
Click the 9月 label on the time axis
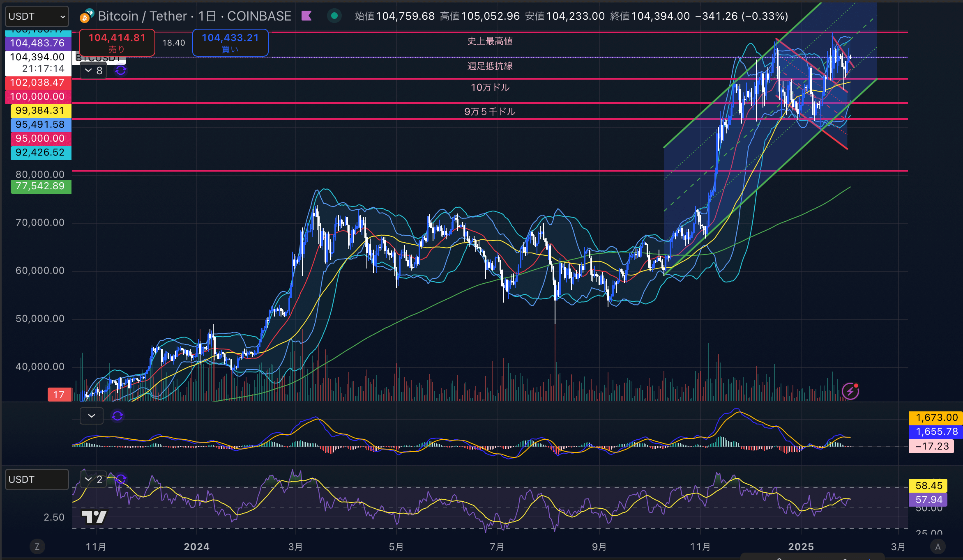click(x=599, y=547)
